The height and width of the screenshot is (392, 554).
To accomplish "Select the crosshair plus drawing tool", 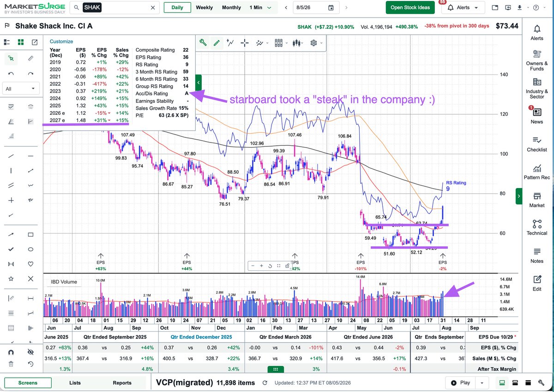I will (x=11, y=200).
